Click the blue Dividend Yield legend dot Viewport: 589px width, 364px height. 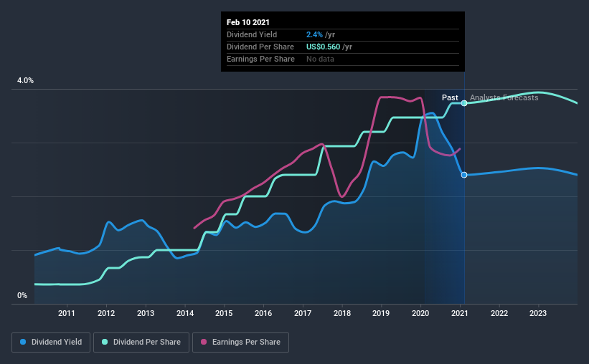click(x=23, y=342)
